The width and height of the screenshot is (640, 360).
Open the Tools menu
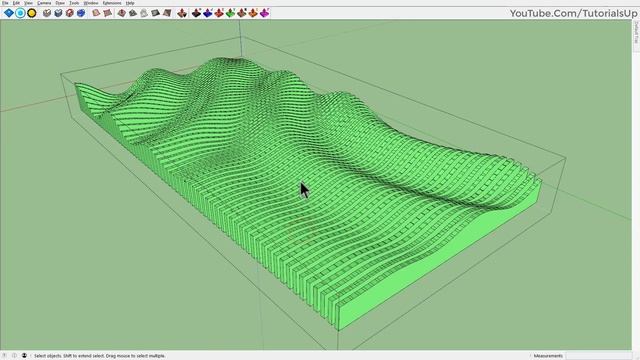click(74, 3)
